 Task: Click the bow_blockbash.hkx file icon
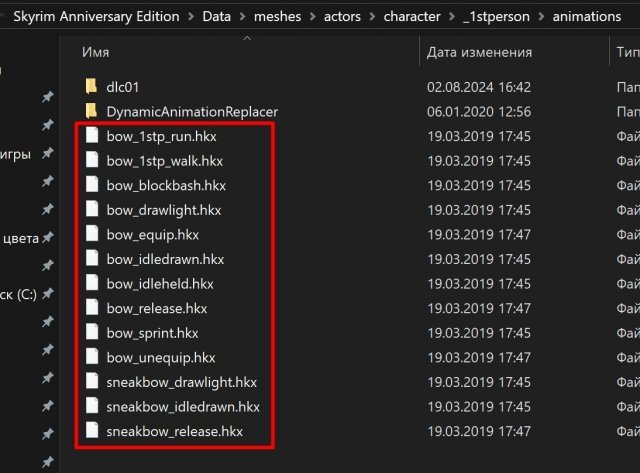pos(92,185)
